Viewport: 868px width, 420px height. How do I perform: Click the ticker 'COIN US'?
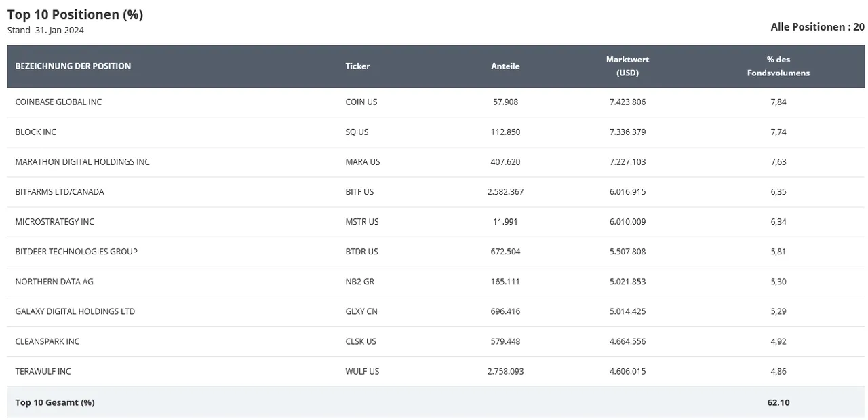pos(361,102)
